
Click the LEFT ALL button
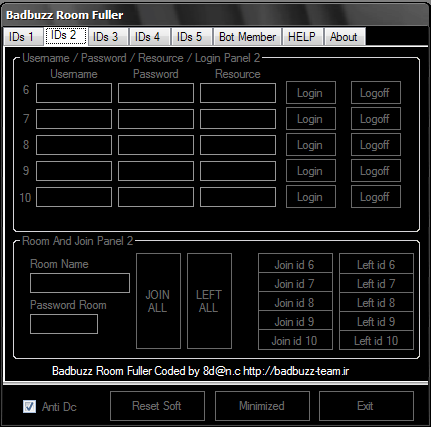(x=209, y=301)
